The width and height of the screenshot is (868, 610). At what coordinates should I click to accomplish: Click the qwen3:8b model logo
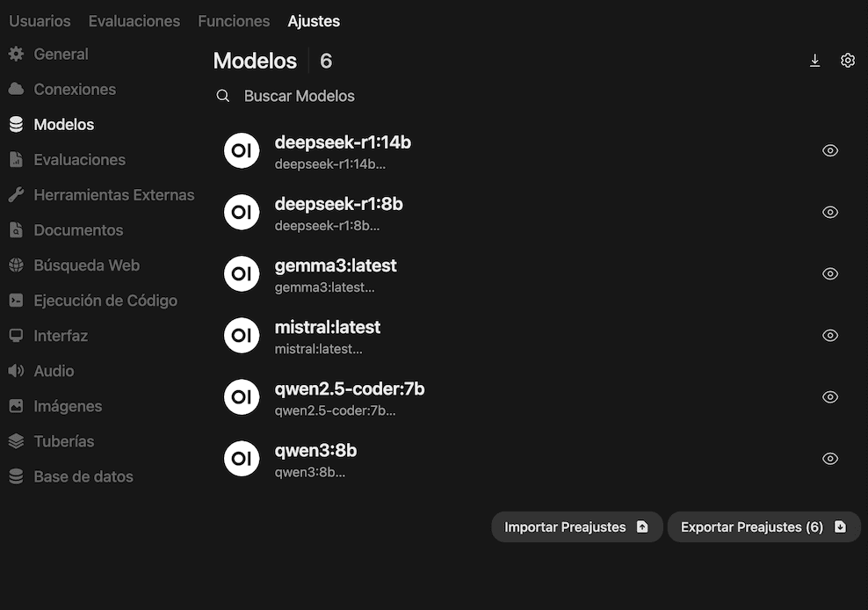click(x=242, y=458)
